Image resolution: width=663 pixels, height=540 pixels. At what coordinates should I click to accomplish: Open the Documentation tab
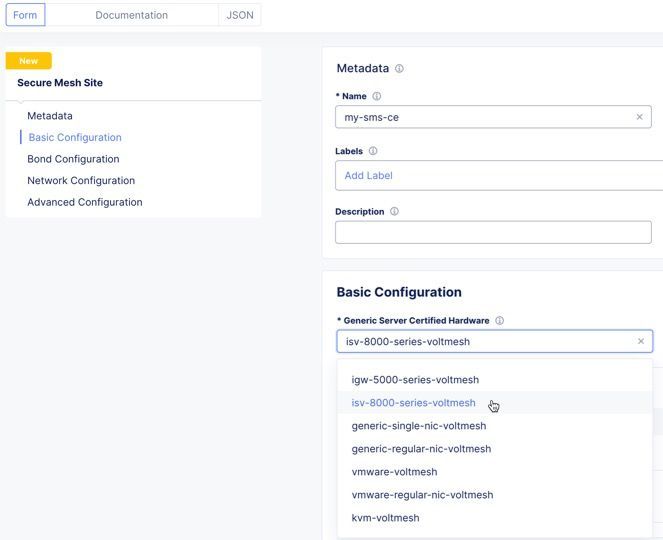131,15
